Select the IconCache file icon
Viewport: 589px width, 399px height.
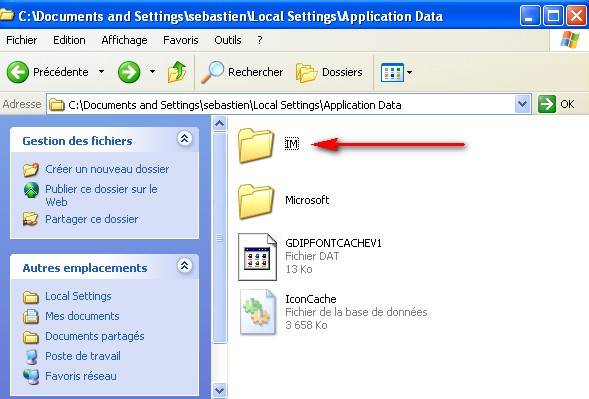(258, 312)
